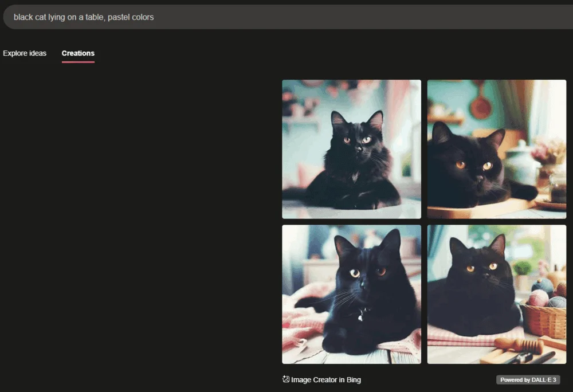Open the orange-eyed cat in teal kitchen image

[x=496, y=148]
